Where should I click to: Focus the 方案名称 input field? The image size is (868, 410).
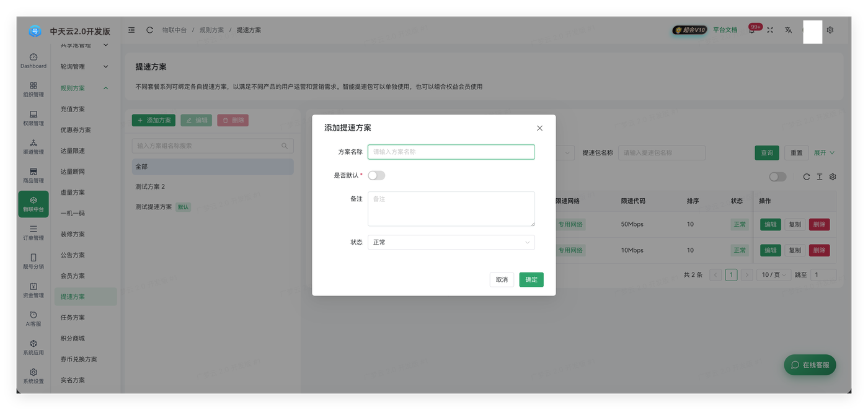click(451, 152)
